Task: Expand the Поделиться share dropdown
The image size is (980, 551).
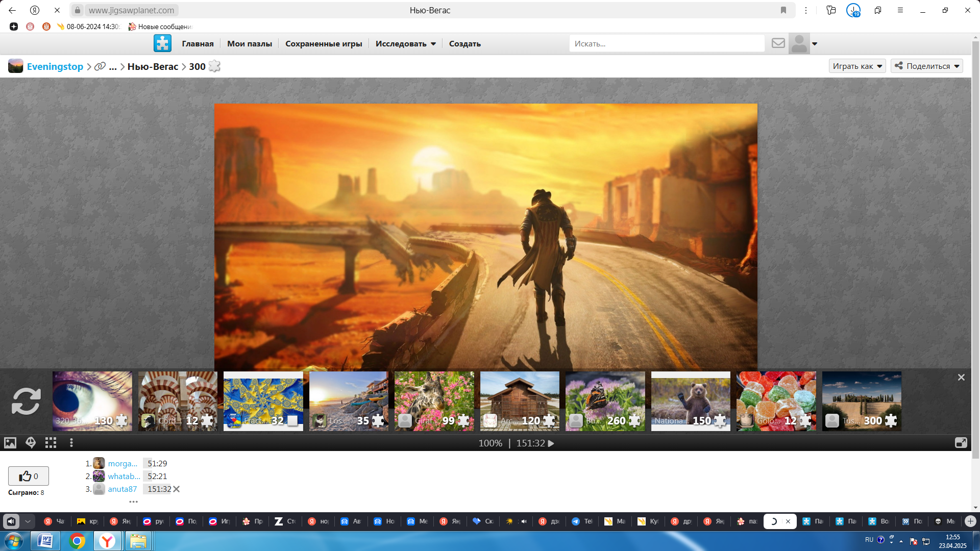Action: (926, 66)
